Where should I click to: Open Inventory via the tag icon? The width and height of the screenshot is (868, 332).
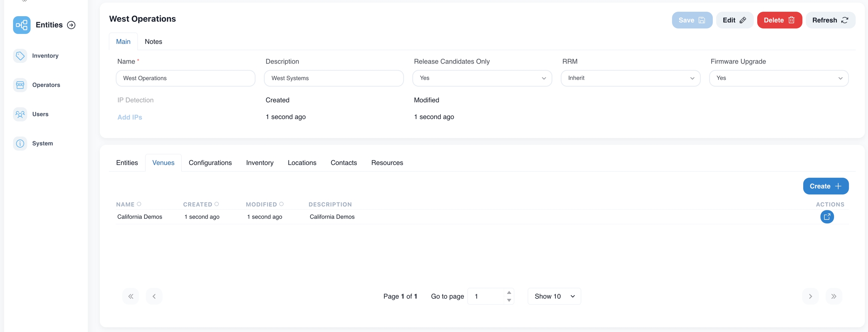20,56
